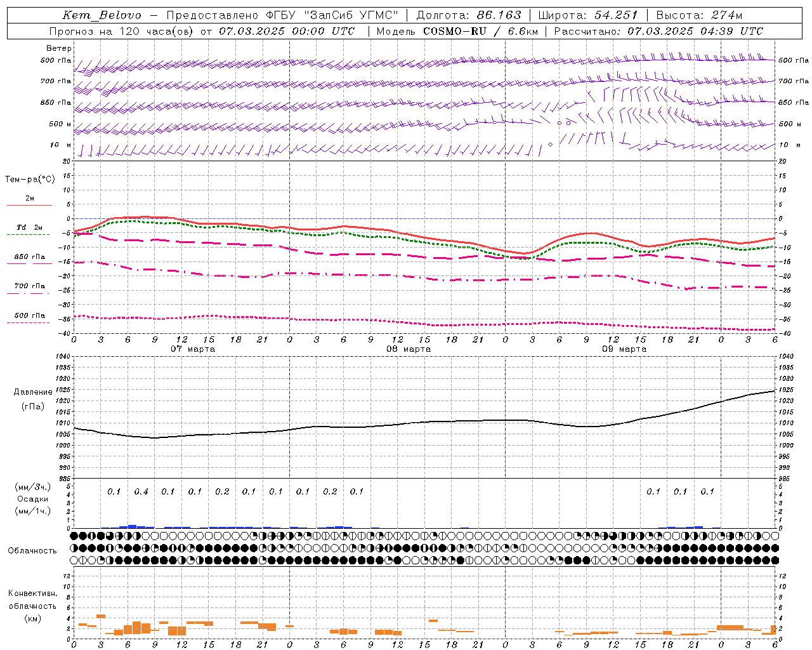812x650 pixels.
Task: Click the Тем-ра(°C) axis title
Action: pyautogui.click(x=30, y=180)
